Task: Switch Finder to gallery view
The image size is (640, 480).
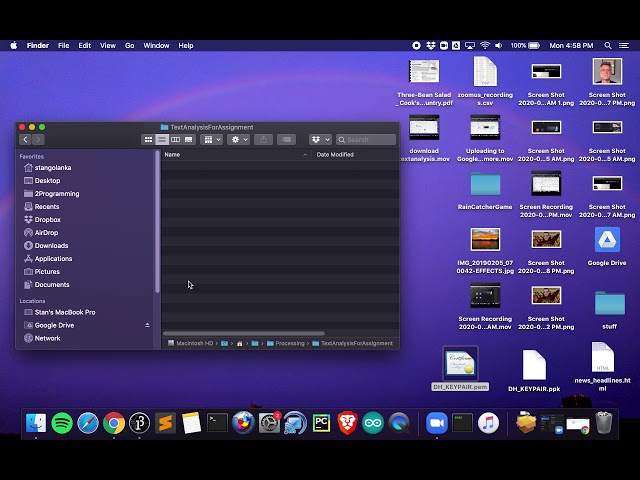Action: click(189, 140)
